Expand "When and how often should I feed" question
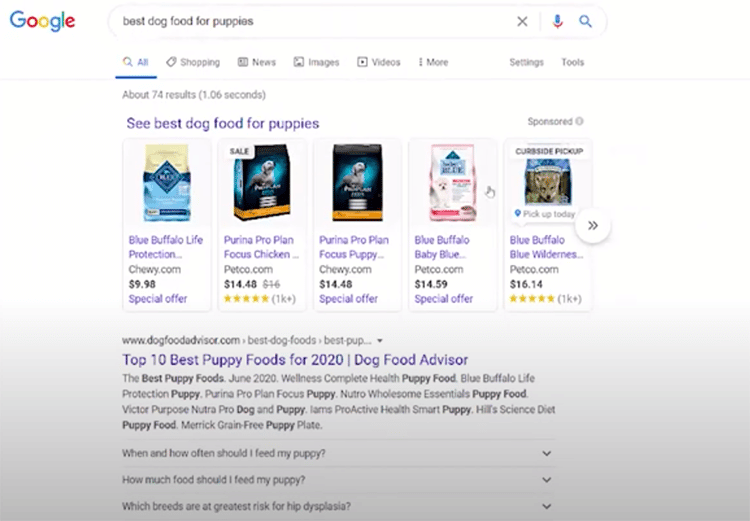 tap(546, 453)
